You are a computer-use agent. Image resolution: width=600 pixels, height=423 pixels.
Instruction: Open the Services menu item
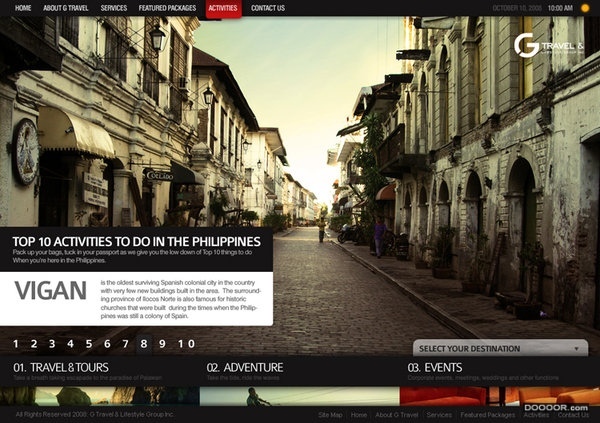point(114,8)
